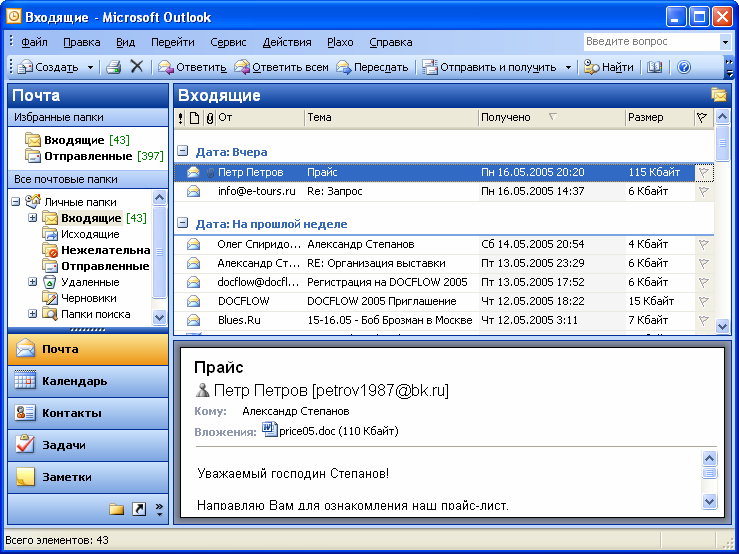The height and width of the screenshot is (554, 739).
Task: Click folder tree scrollbar up arrow
Action: (160, 198)
